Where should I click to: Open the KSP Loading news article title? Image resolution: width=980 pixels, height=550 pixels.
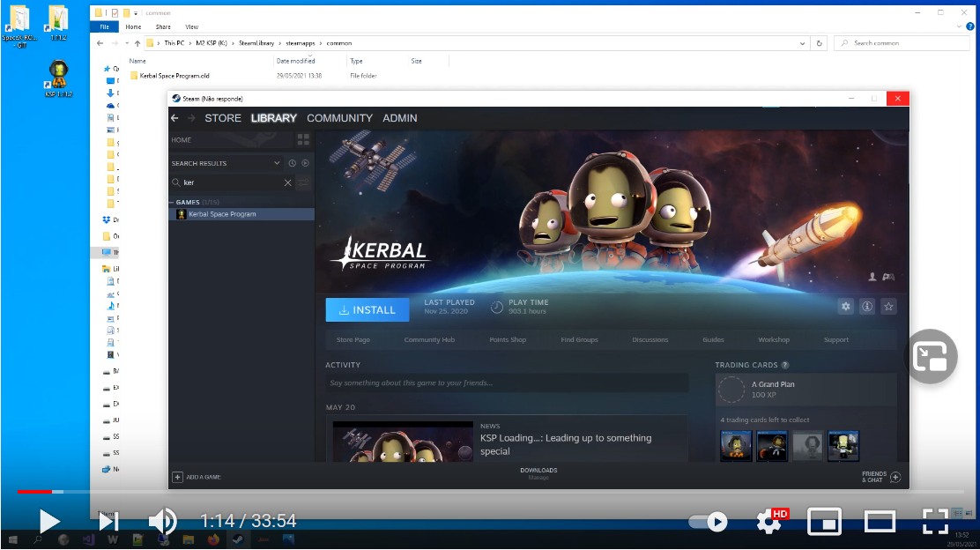[566, 444]
